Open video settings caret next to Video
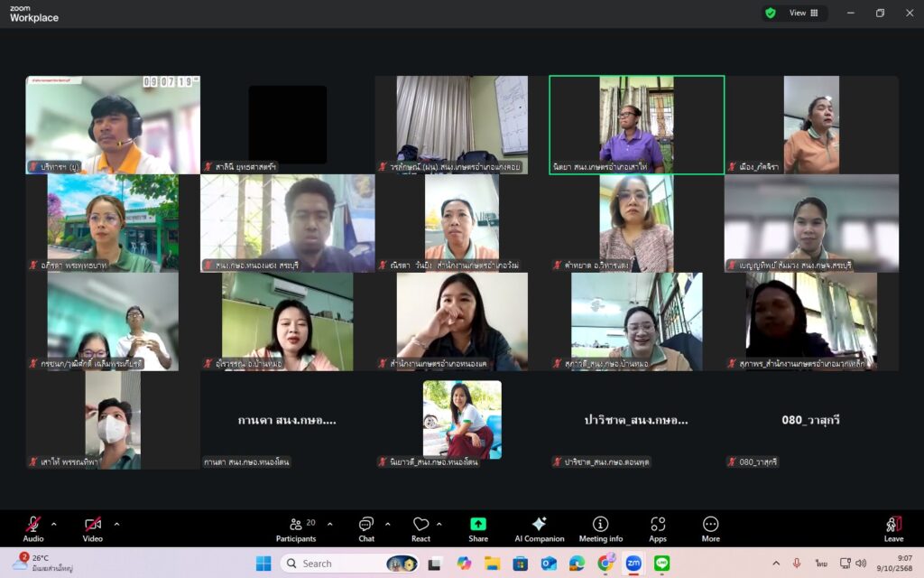The height and width of the screenshot is (578, 924). click(x=116, y=524)
